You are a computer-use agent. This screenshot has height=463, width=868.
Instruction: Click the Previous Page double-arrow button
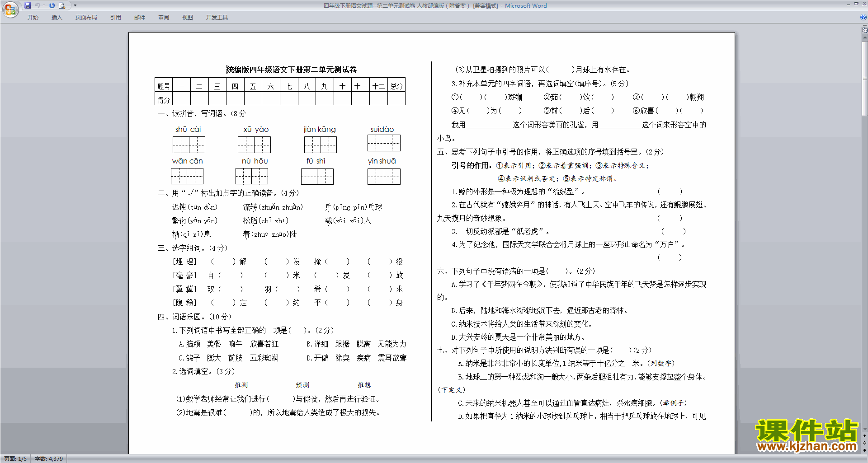864,436
